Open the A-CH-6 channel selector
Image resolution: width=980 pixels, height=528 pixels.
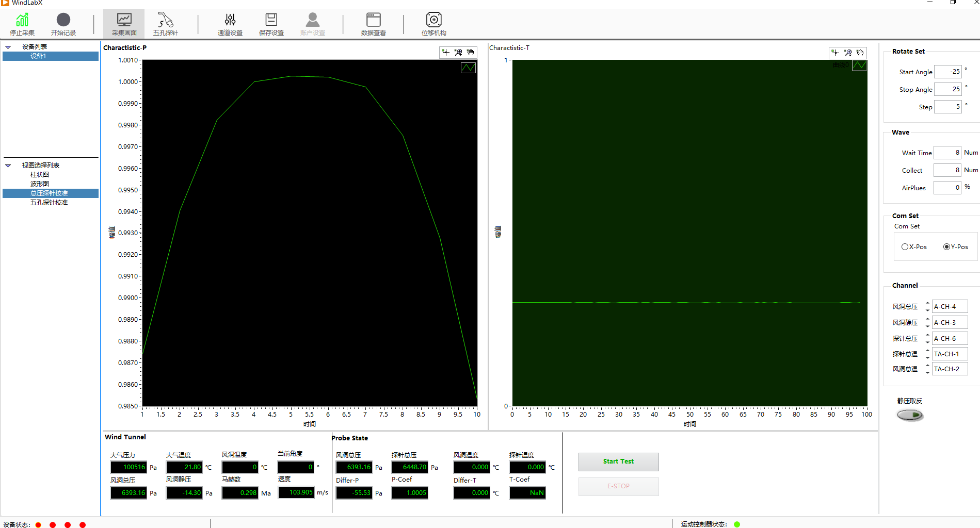coord(950,338)
